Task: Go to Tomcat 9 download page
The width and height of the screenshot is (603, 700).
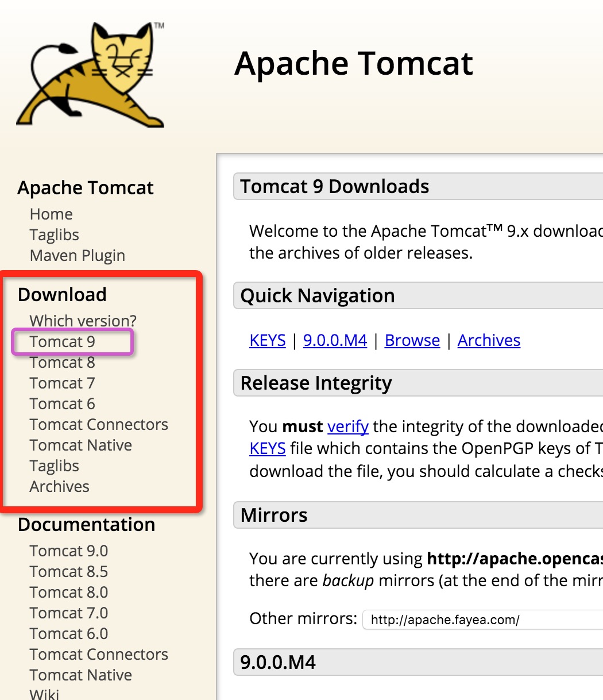Action: [x=62, y=342]
